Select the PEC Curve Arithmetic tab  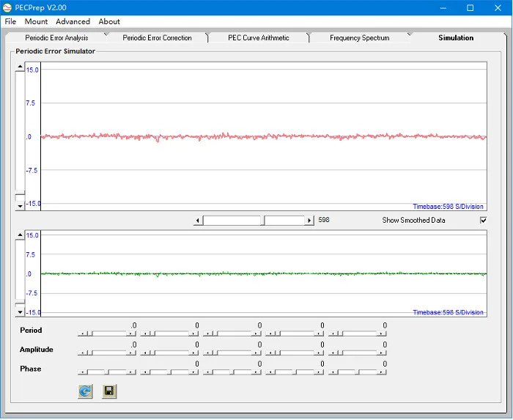tap(259, 38)
